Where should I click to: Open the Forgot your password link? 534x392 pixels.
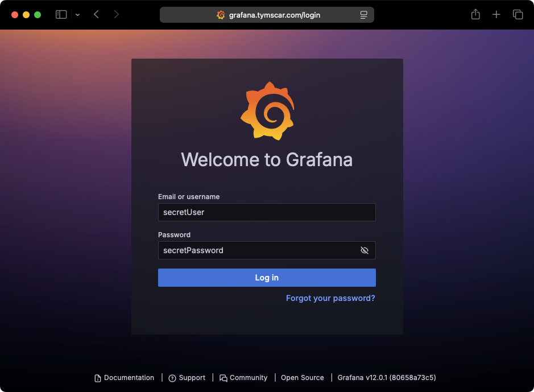coord(330,298)
